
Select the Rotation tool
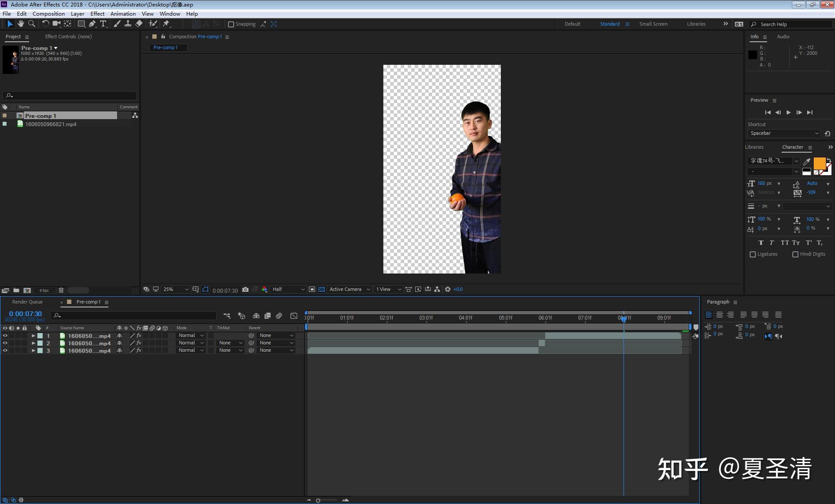pyautogui.click(x=45, y=24)
